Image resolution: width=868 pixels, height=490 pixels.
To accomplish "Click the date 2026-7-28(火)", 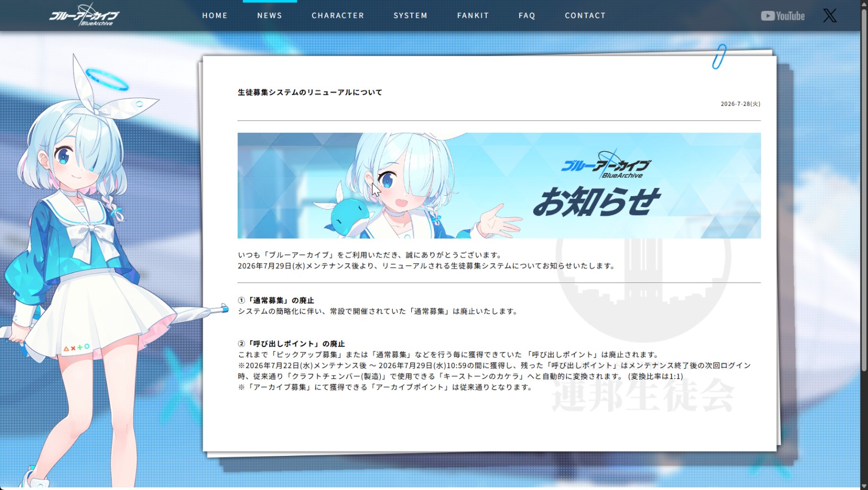I will pos(741,104).
